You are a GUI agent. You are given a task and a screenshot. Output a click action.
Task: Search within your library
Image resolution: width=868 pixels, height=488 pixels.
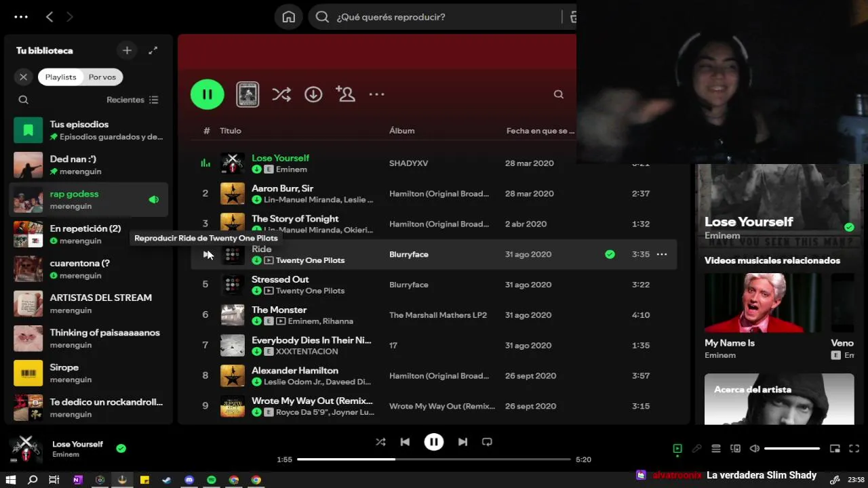[x=23, y=100]
